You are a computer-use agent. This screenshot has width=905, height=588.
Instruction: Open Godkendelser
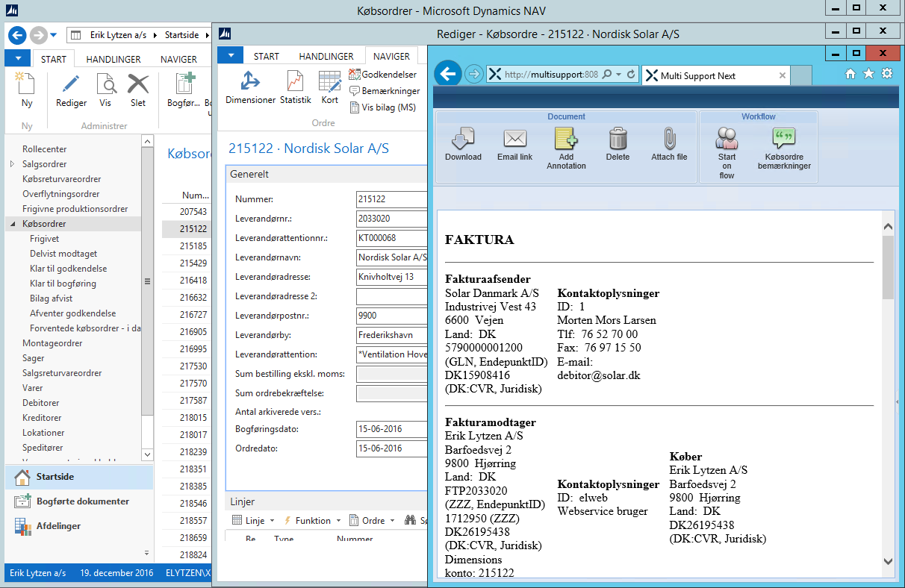point(383,75)
